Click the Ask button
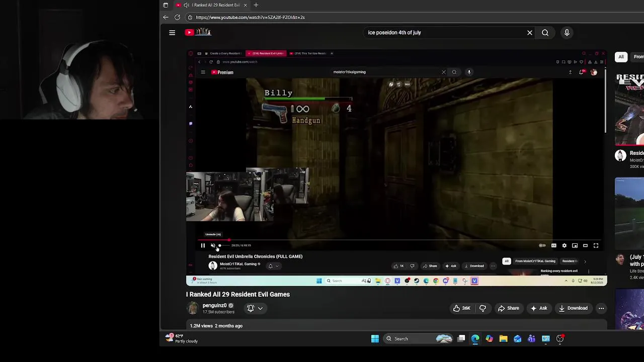 pyautogui.click(x=538, y=308)
